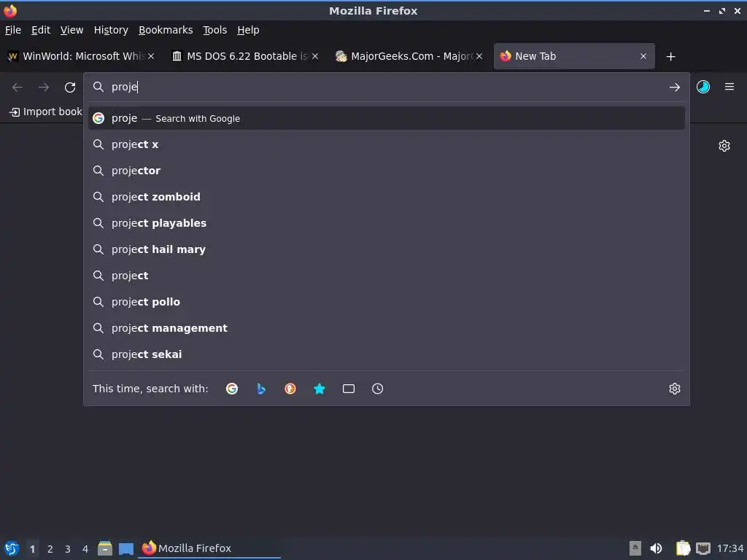Open the Help menu
This screenshot has width=747, height=560.
(x=248, y=30)
